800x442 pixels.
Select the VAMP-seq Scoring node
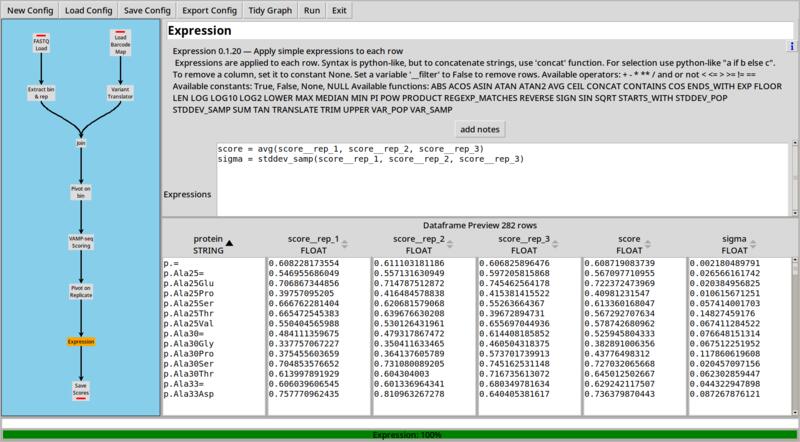81,242
